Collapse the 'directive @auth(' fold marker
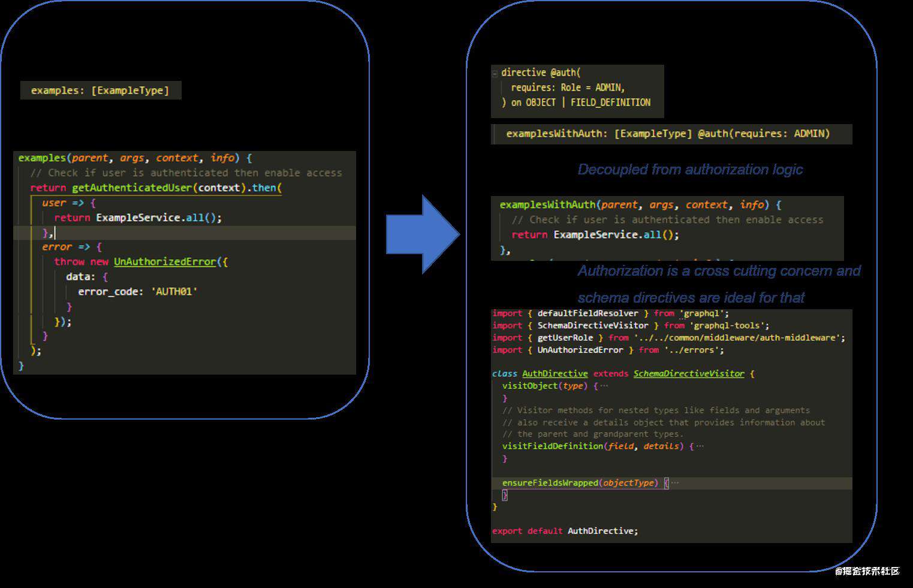Image resolution: width=913 pixels, height=588 pixels. click(495, 73)
